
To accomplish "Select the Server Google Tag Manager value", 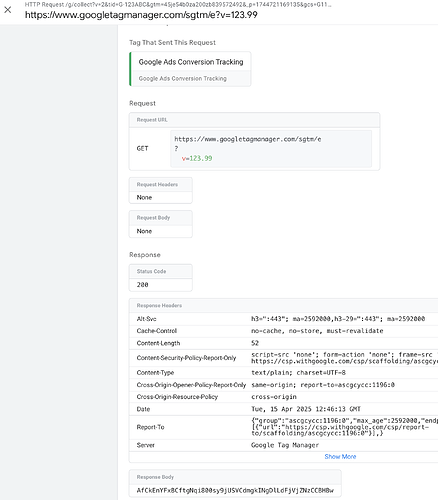I will (285, 445).
